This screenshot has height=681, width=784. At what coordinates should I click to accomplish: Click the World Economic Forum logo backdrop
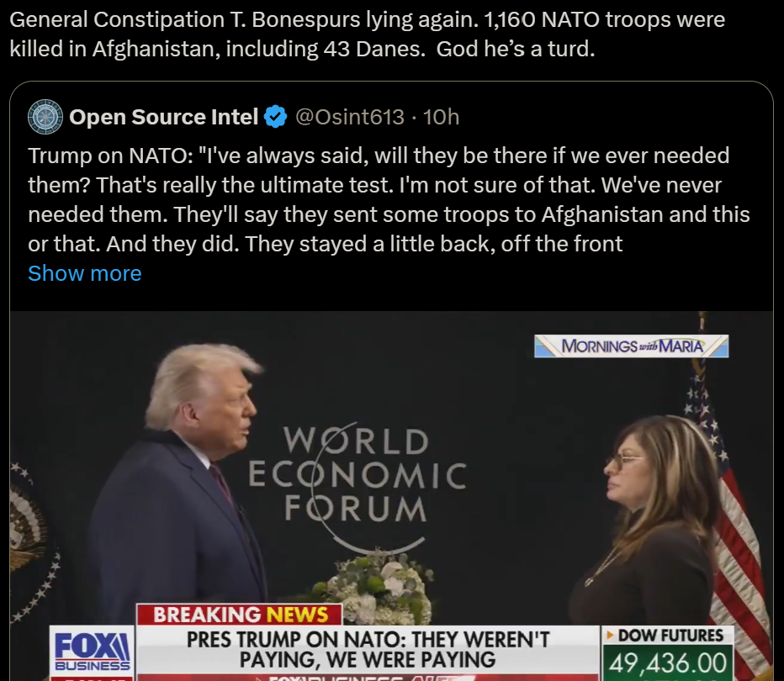click(357, 475)
